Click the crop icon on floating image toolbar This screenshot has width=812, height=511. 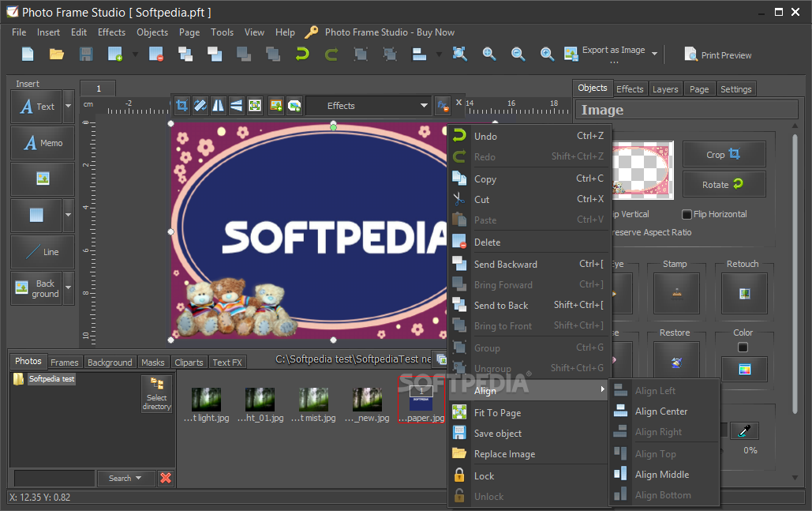[181, 106]
